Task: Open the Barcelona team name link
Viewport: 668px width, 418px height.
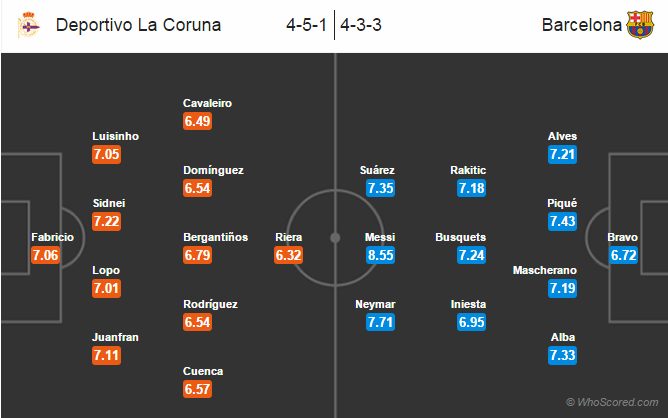Action: point(582,25)
